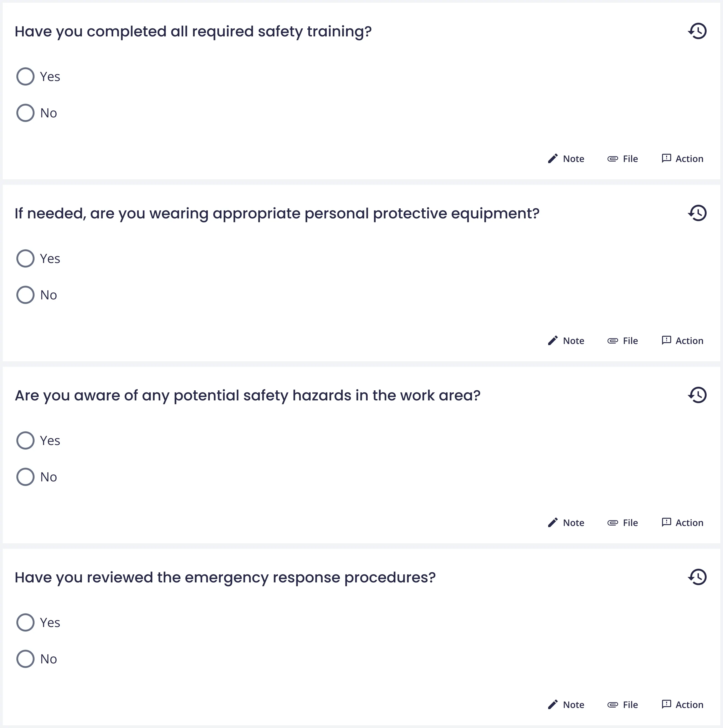Pick No for reviewed emergency procedures
The image size is (723, 728).
(26, 659)
